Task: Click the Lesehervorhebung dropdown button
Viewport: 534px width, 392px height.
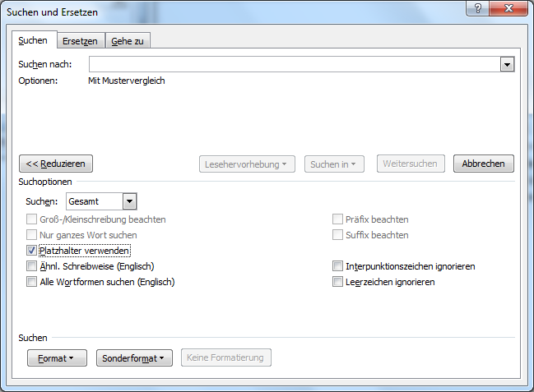Action: coord(248,164)
